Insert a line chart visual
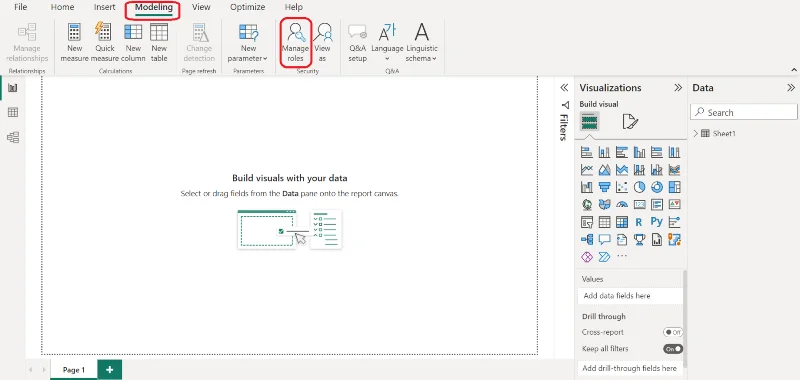 [x=587, y=169]
